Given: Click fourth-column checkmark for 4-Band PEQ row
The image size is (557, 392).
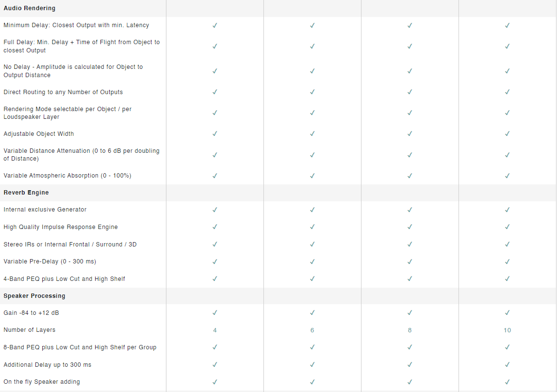Looking at the screenshot, I should point(508,279).
